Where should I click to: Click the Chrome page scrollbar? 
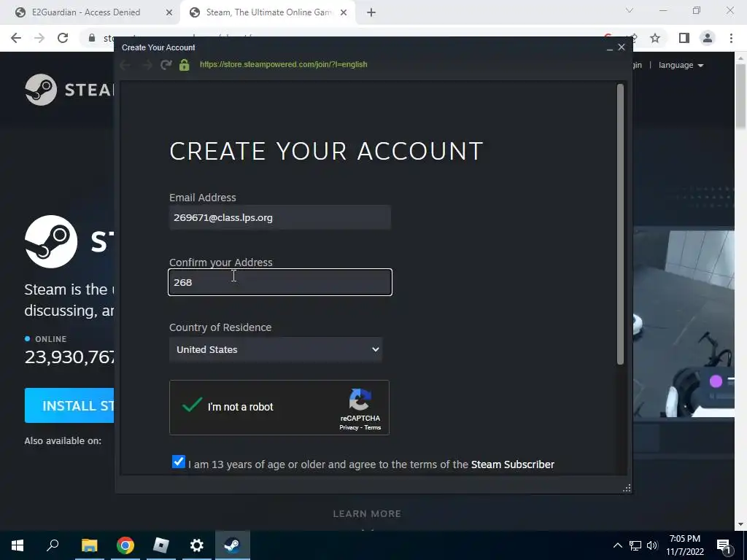[740, 96]
